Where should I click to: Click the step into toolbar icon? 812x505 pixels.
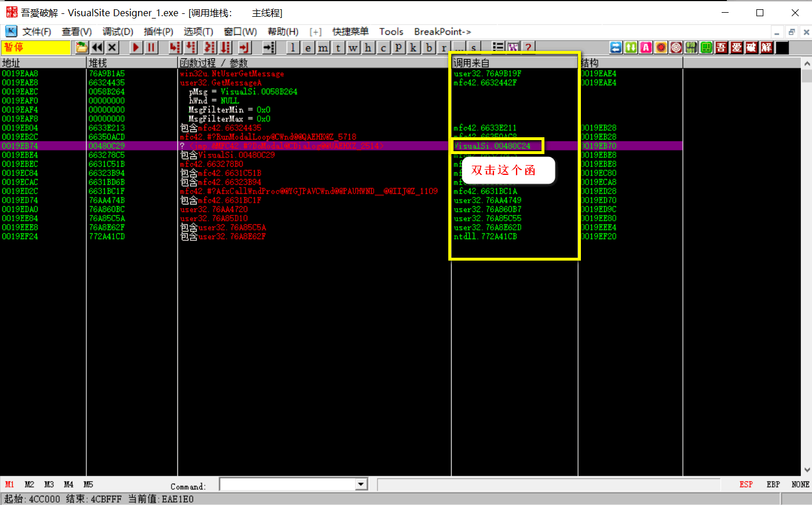[x=174, y=47]
